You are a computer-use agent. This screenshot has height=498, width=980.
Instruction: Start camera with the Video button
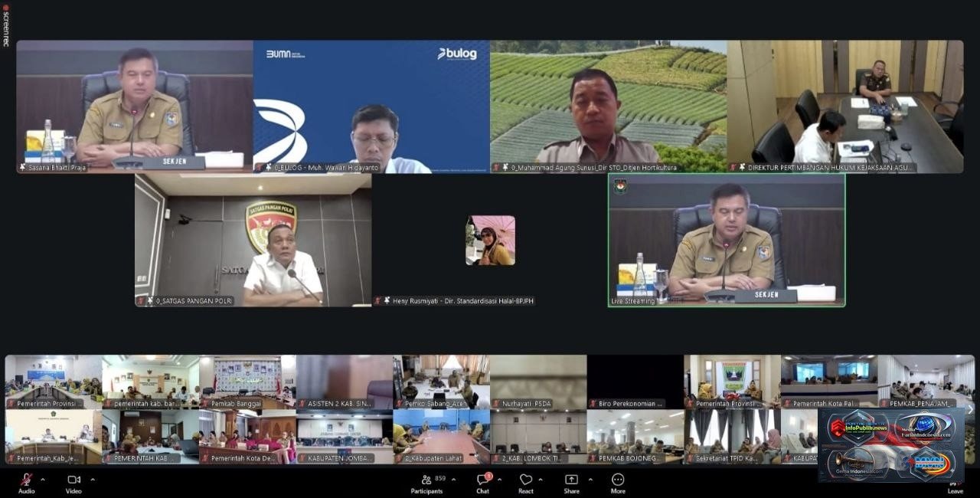pos(73,483)
